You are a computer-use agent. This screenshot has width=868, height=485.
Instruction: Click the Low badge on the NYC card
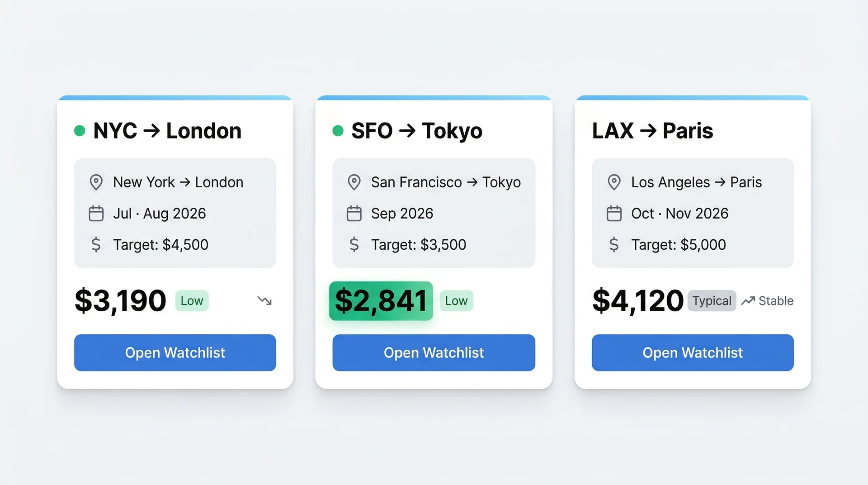192,300
